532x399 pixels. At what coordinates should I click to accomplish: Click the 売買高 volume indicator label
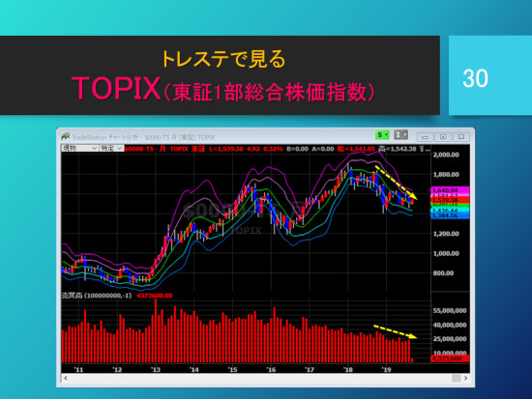click(x=97, y=296)
